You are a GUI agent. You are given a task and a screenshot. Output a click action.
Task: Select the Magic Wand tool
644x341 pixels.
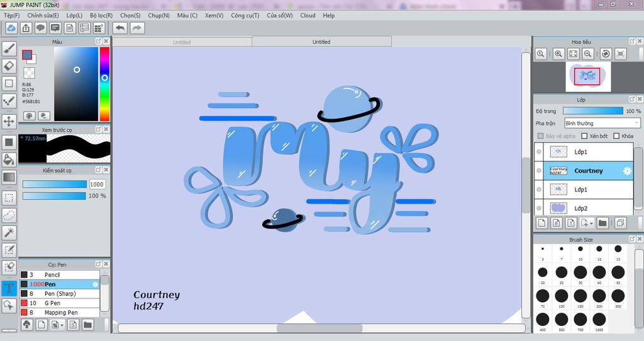[x=9, y=232]
